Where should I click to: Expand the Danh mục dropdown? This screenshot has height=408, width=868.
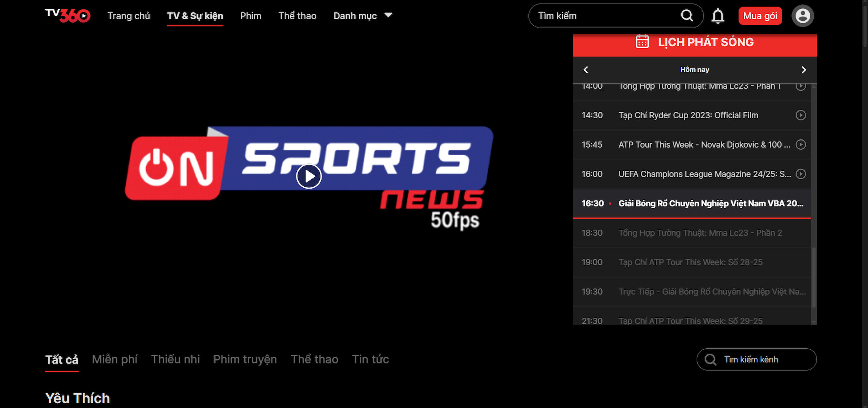click(363, 16)
